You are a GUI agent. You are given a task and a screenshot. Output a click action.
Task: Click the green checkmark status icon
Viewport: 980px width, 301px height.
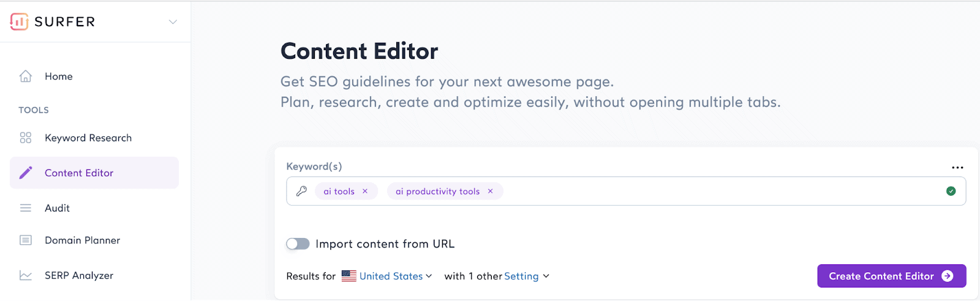tap(951, 191)
